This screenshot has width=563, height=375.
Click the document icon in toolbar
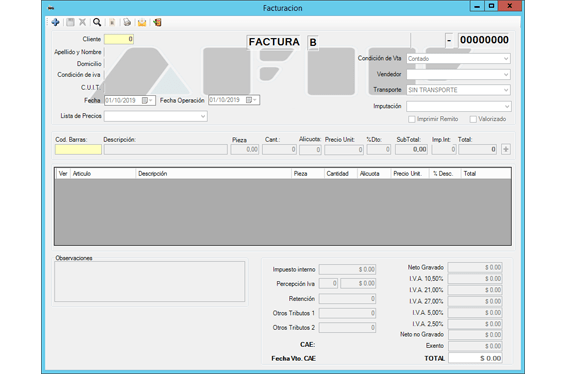112,22
